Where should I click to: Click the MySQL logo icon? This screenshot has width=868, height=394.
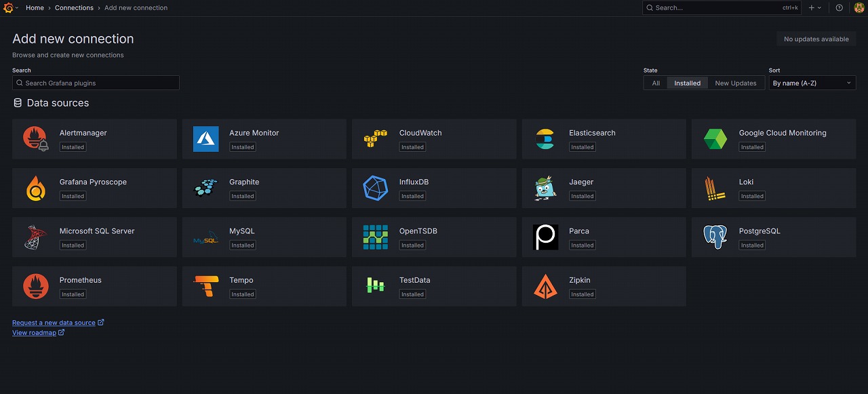205,237
